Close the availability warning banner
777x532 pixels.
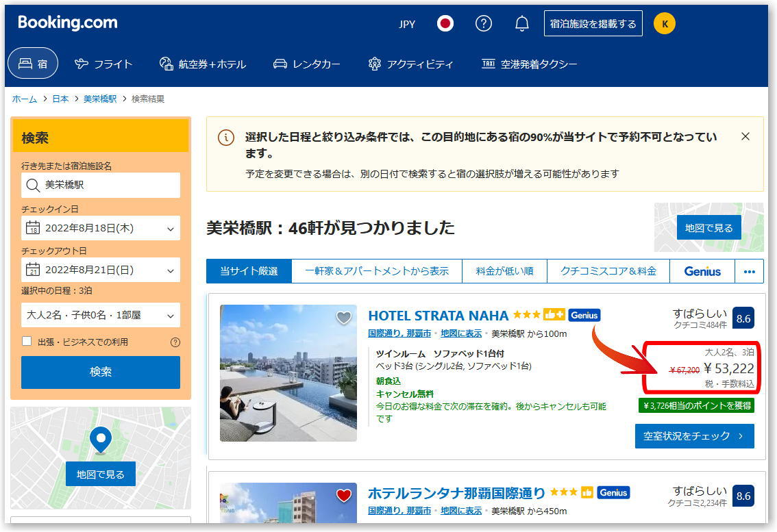pos(745,136)
